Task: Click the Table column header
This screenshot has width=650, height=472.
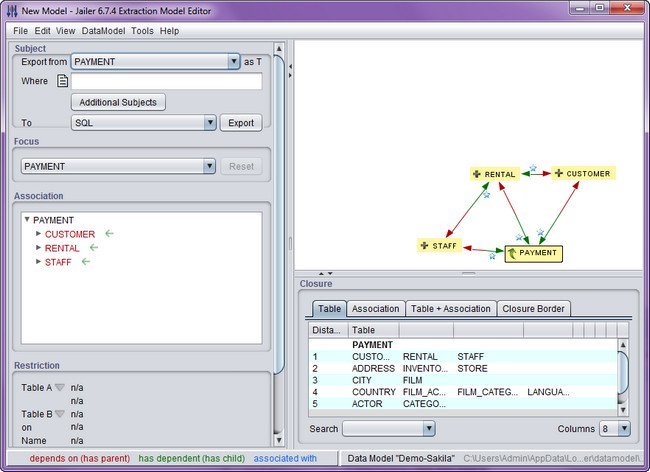Action: pos(374,330)
